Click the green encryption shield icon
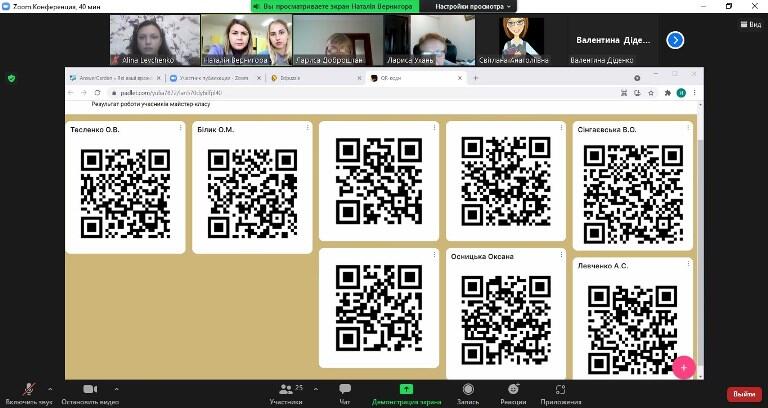 pos(12,78)
